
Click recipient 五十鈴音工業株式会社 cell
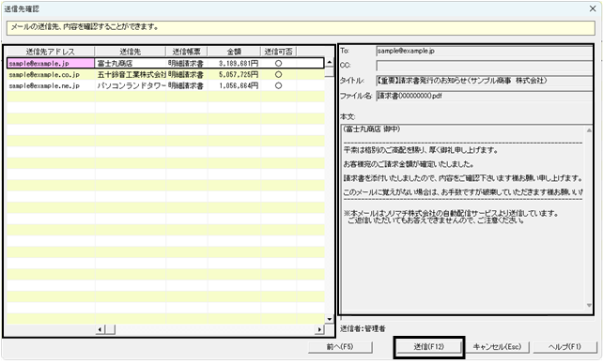tap(131, 74)
